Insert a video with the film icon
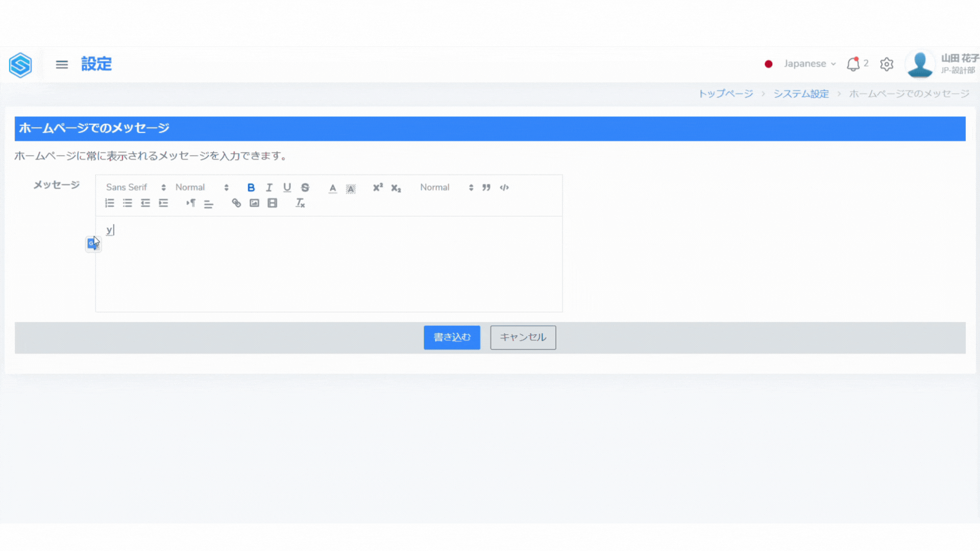 pos(273,203)
